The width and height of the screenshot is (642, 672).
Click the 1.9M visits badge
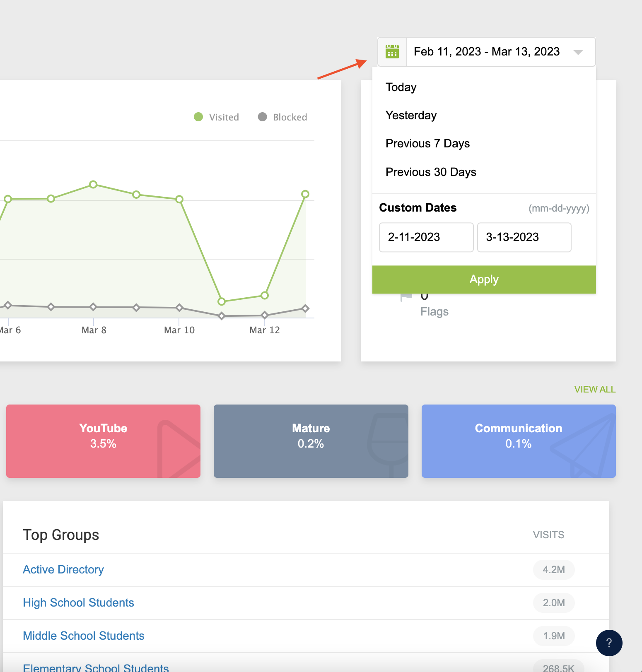tap(554, 636)
